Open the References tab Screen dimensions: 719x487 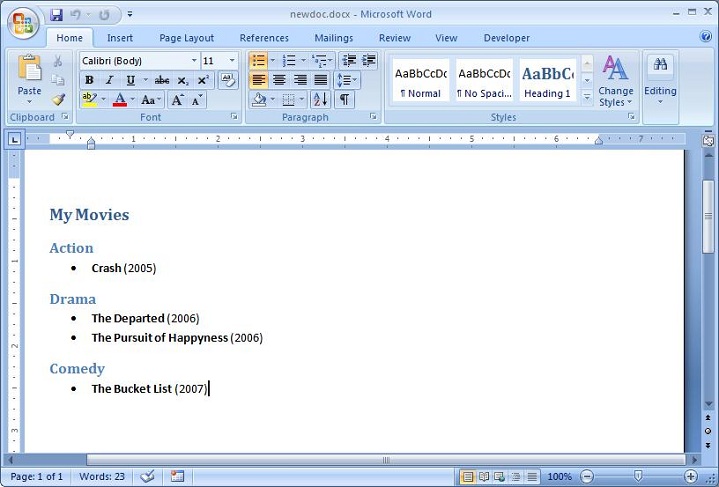[x=264, y=38]
